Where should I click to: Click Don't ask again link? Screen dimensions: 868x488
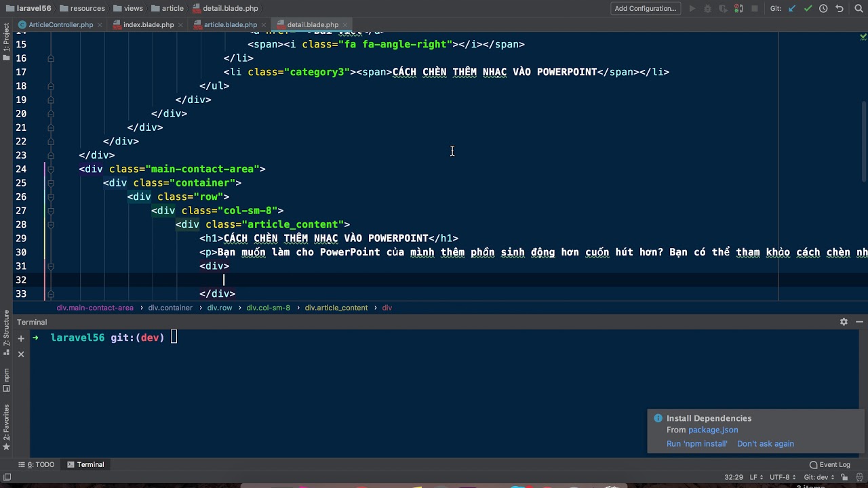pyautogui.click(x=765, y=444)
